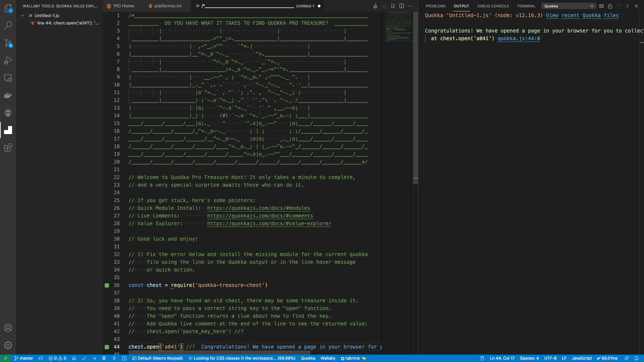644x362 pixels.
Task: Open the Explorer view
Action: (8, 8)
